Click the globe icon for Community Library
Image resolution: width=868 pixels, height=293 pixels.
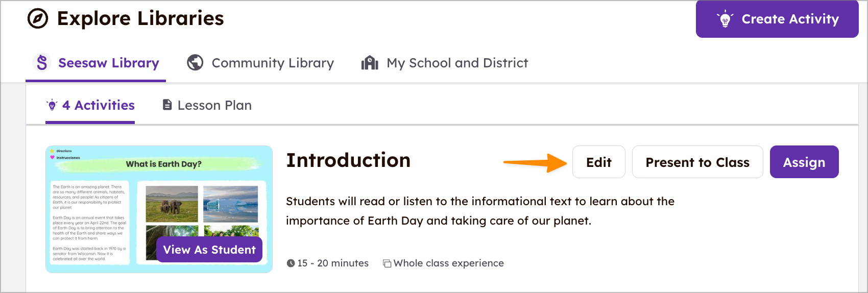(x=195, y=63)
